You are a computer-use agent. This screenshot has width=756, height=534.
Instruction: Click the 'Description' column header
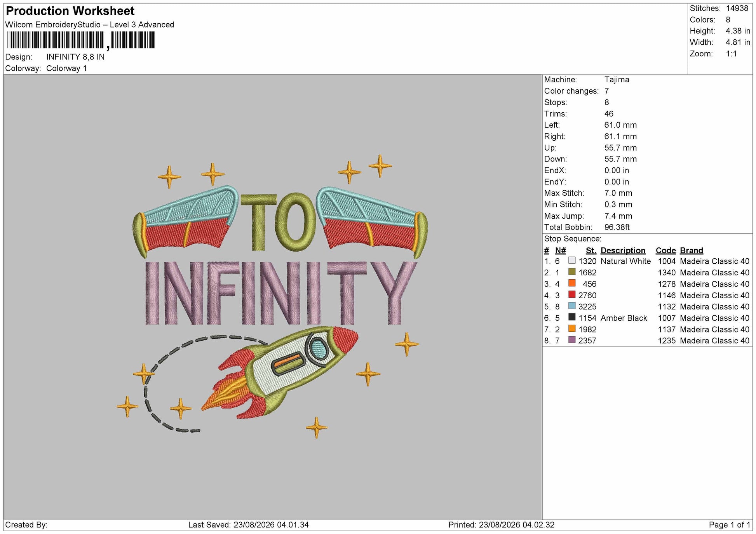coord(623,250)
